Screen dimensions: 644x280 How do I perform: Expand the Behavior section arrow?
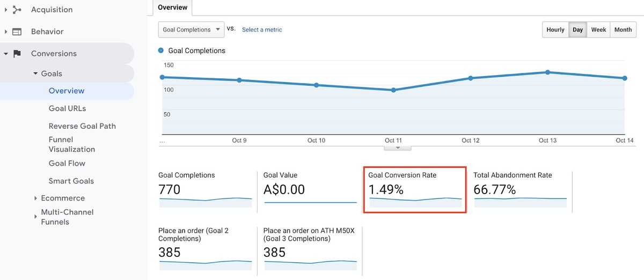5,32
